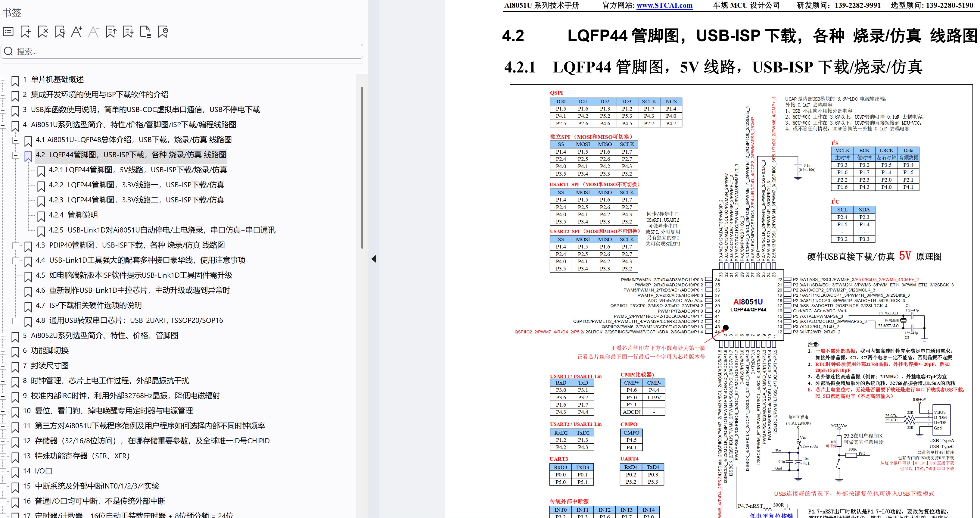
Task: Increase bookmark font size with A+ icon
Action: [76, 32]
